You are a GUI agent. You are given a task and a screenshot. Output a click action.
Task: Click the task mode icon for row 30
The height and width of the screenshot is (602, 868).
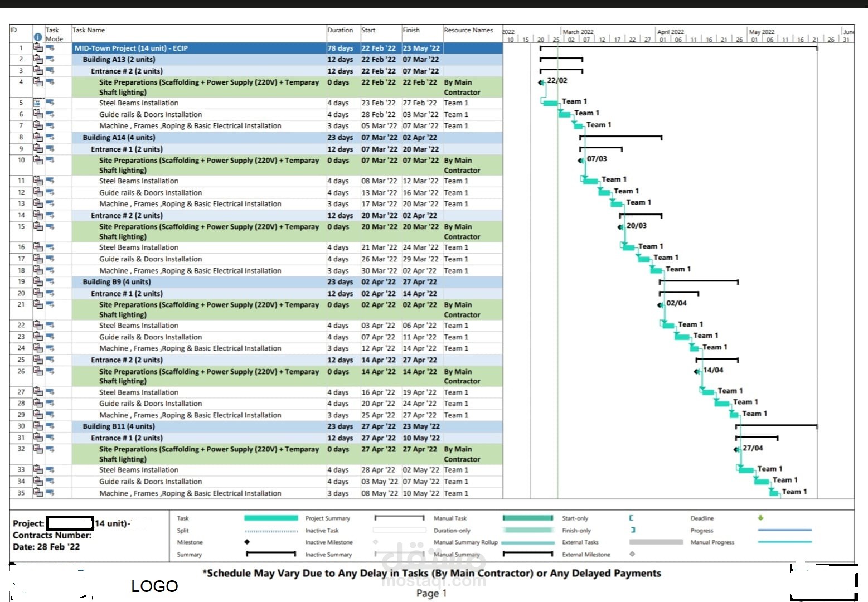coord(50,426)
